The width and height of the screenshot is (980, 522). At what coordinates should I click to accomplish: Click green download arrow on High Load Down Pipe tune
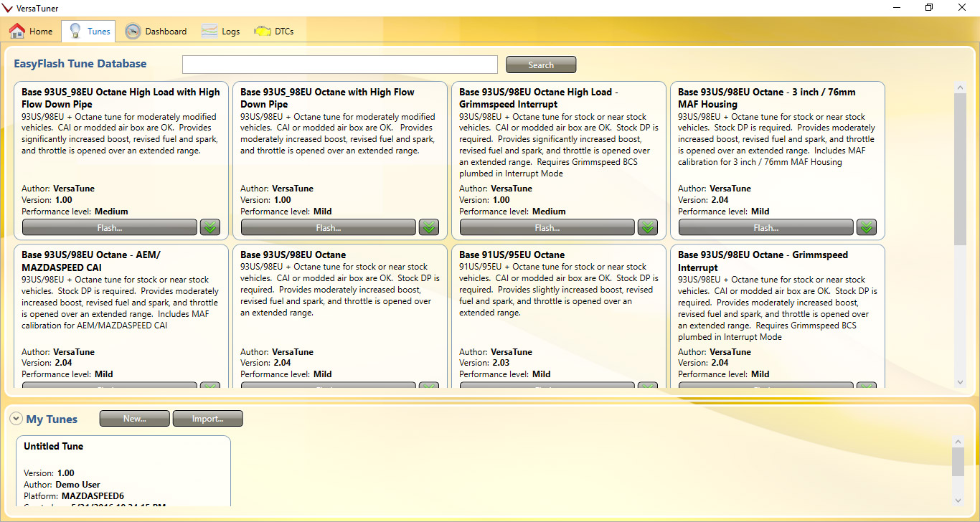pyautogui.click(x=210, y=227)
